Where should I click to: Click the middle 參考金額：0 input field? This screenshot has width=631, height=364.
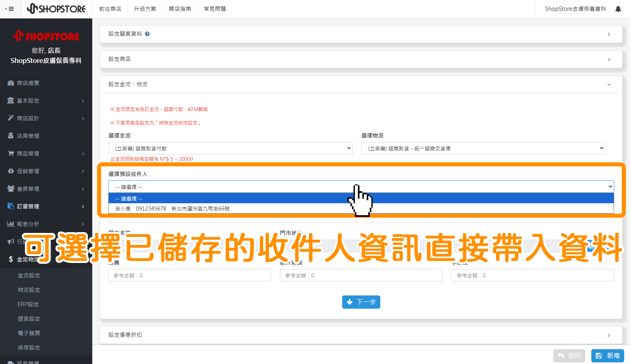coord(361,275)
